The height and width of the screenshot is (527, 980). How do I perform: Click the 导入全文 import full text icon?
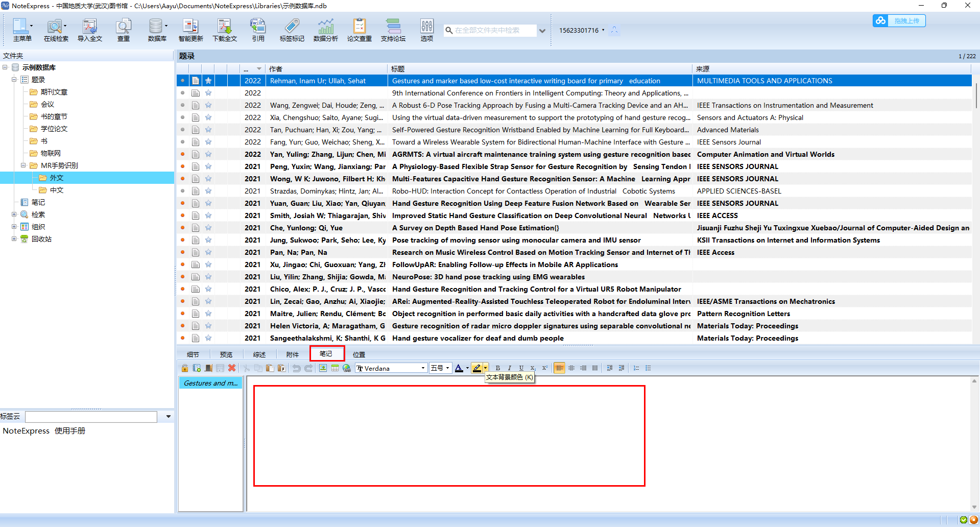click(x=90, y=30)
